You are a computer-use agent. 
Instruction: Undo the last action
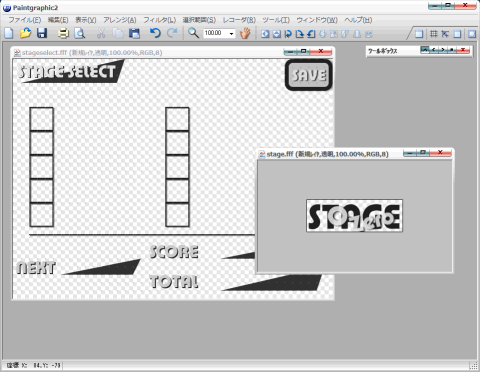[x=155, y=33]
